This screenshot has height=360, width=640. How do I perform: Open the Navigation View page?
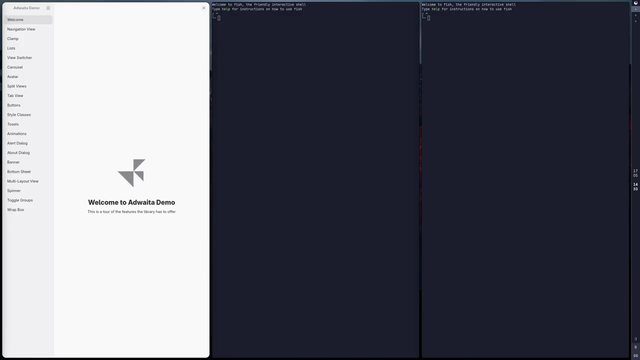pyautogui.click(x=29, y=29)
